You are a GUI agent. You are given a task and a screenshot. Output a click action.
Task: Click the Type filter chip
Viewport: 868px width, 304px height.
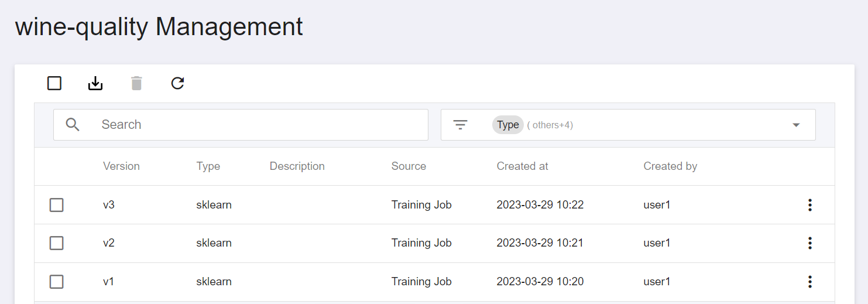(x=508, y=125)
